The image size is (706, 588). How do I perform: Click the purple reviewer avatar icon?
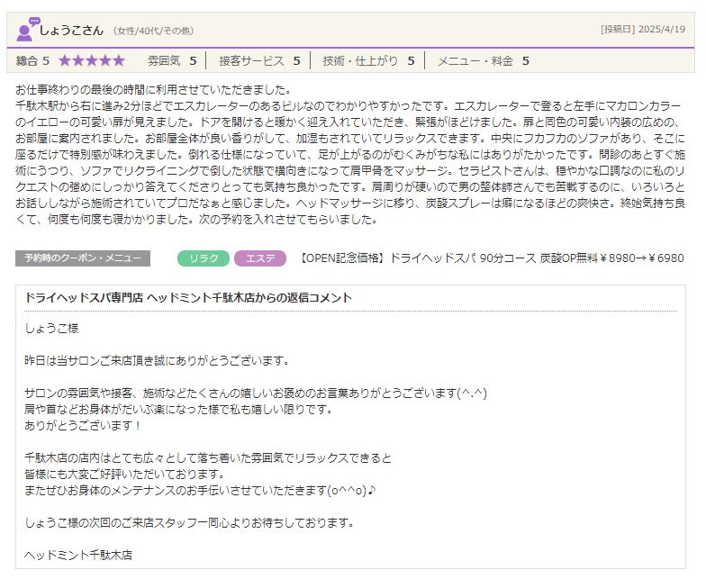(27, 30)
